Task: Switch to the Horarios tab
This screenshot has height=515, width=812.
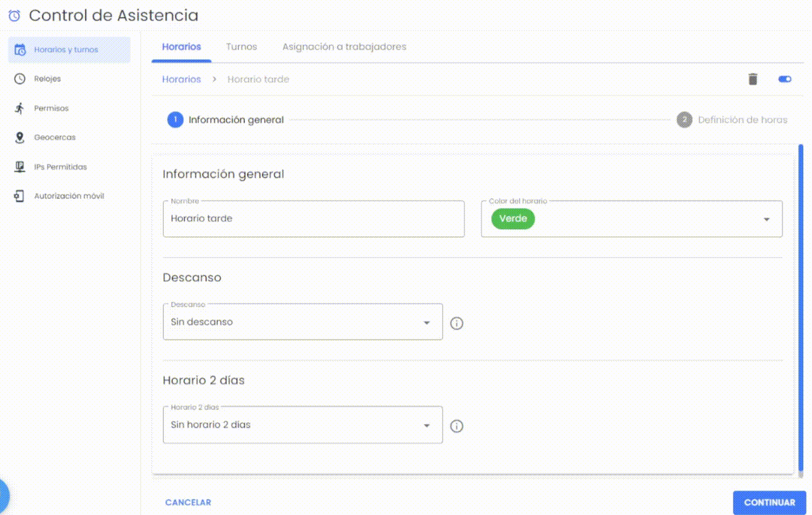Action: pyautogui.click(x=181, y=47)
